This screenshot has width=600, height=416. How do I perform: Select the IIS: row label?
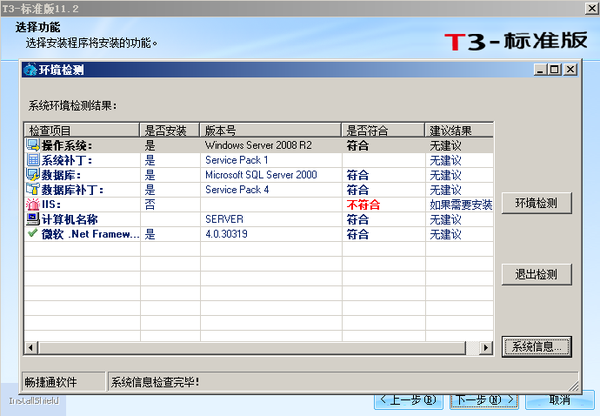tap(51, 204)
